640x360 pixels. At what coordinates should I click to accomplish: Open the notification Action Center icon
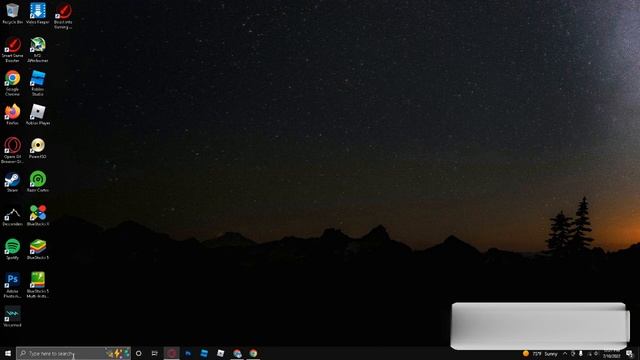629,353
